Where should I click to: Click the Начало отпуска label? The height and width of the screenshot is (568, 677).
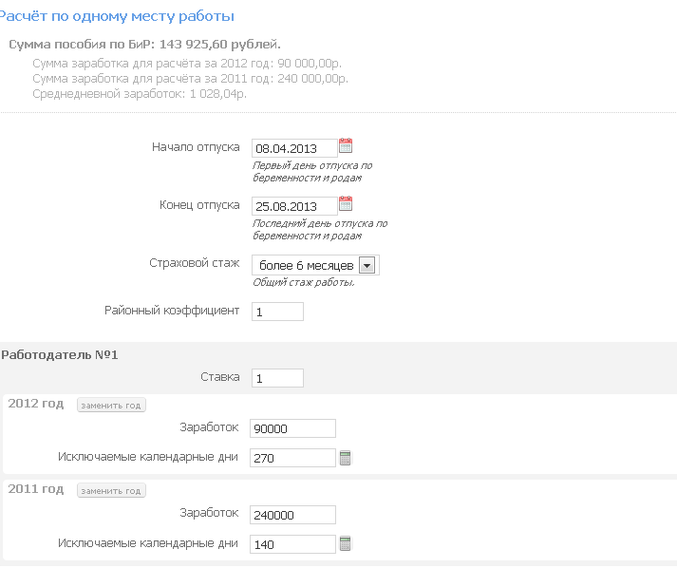point(195,147)
